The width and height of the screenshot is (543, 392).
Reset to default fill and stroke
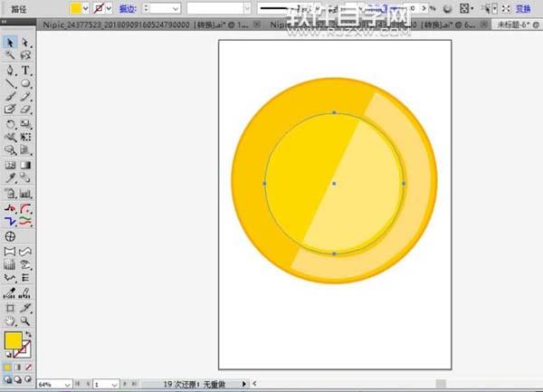click(8, 354)
